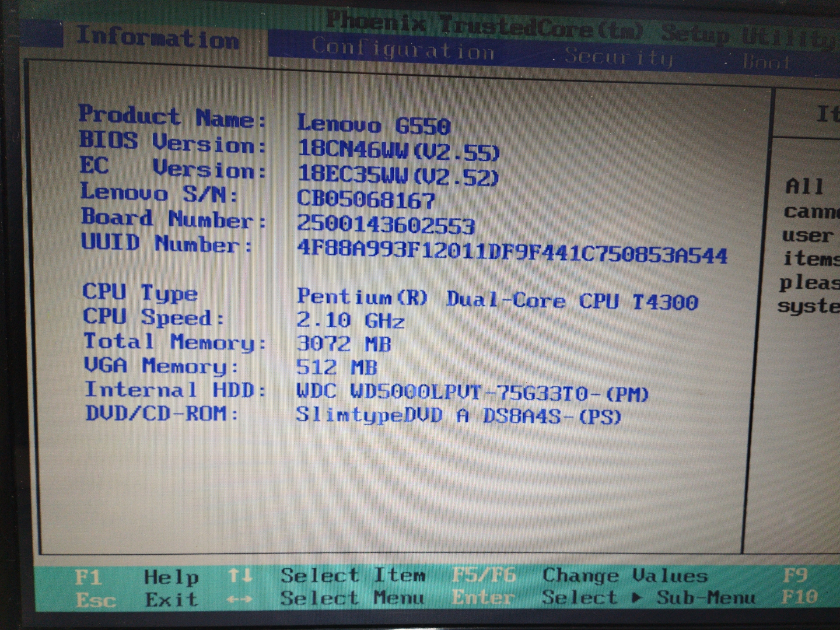
Task: Select the Information tab
Action: 157,38
